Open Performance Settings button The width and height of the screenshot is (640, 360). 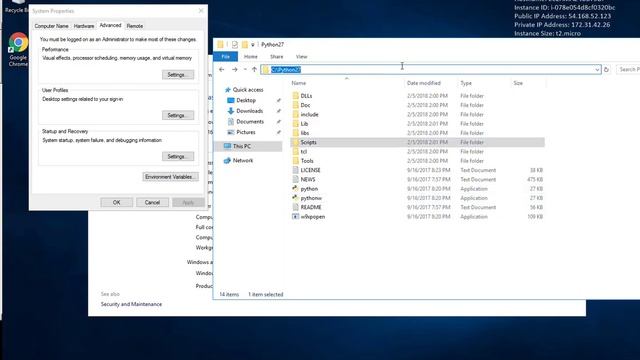(178, 75)
